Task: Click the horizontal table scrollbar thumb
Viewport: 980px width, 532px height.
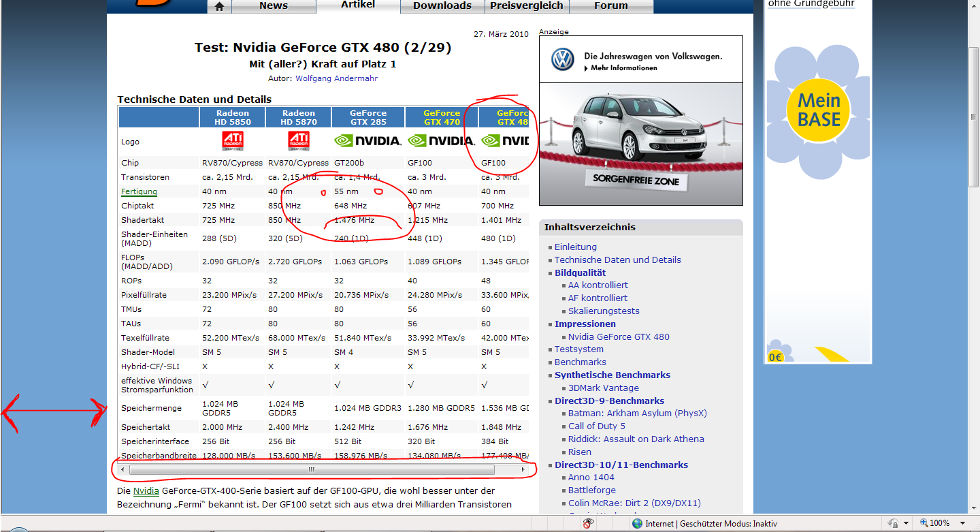Action: point(312,469)
